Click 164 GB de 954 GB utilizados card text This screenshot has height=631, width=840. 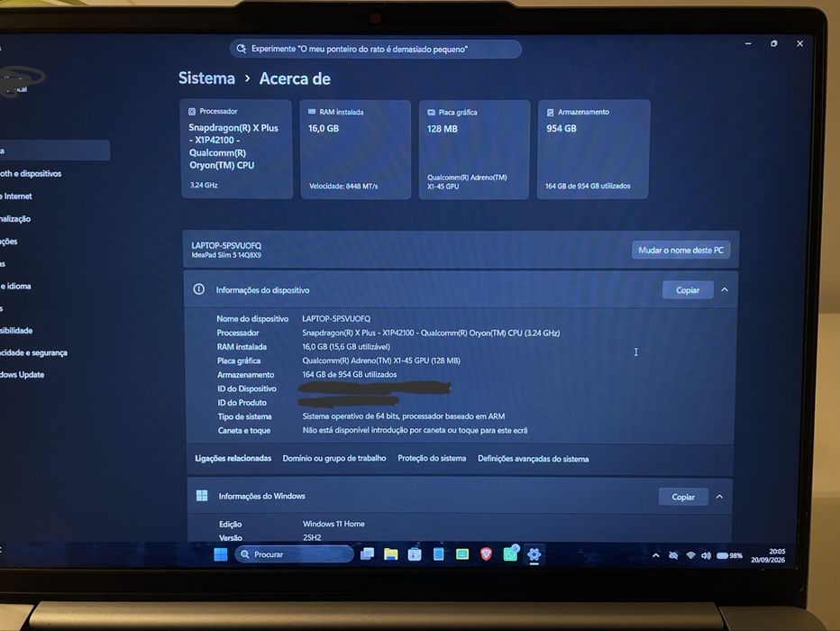click(588, 186)
